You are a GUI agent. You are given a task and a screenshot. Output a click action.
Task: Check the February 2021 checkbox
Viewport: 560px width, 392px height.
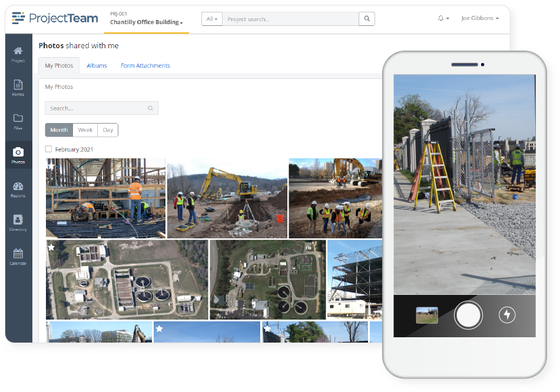click(x=48, y=149)
